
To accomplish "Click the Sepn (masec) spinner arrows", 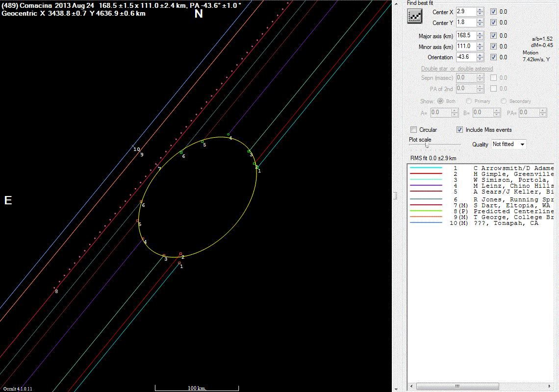I will click(480, 78).
